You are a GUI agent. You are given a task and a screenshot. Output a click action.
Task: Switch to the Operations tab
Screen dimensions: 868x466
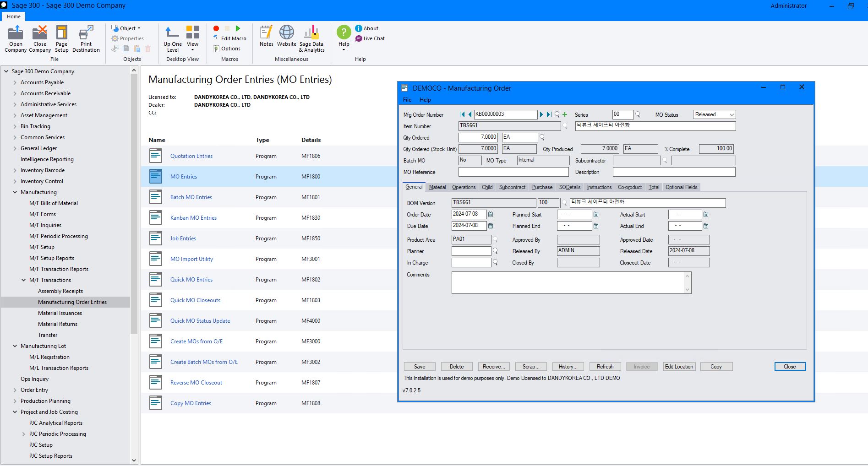464,187
